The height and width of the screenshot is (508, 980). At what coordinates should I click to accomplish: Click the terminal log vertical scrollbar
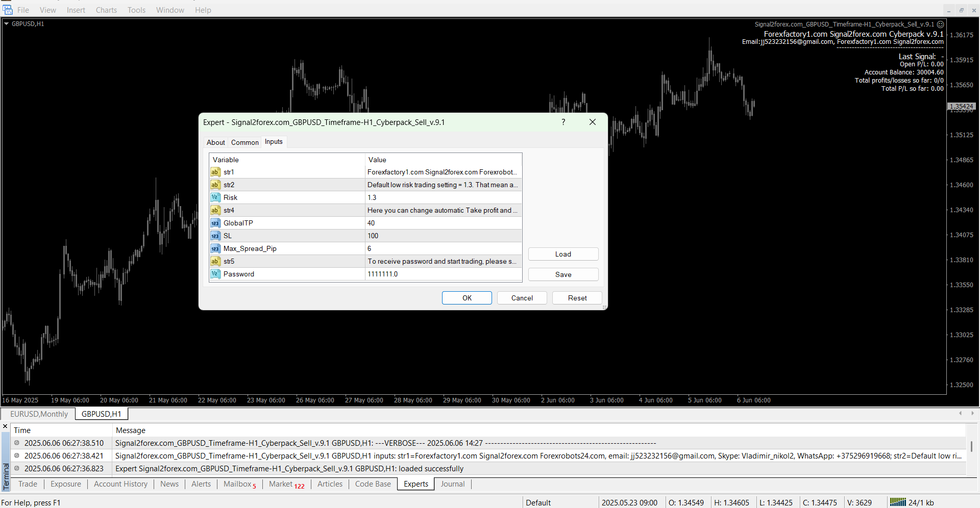tap(971, 447)
